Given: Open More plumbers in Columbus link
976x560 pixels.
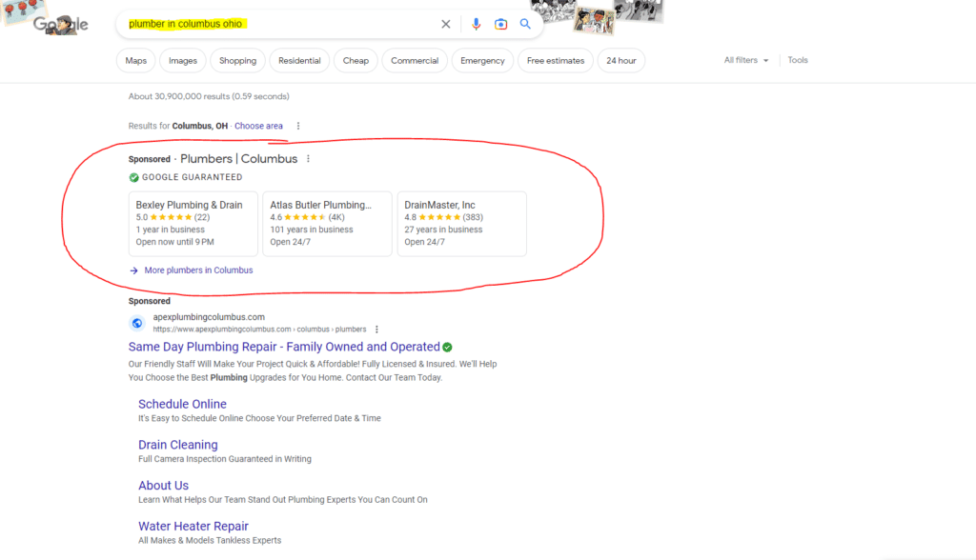Looking at the screenshot, I should click(198, 270).
